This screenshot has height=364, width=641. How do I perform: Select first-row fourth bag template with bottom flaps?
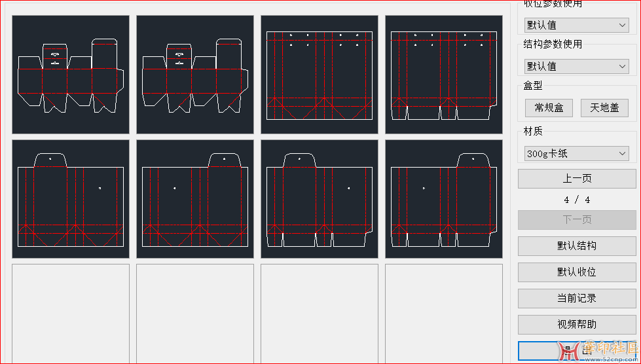tap(444, 75)
